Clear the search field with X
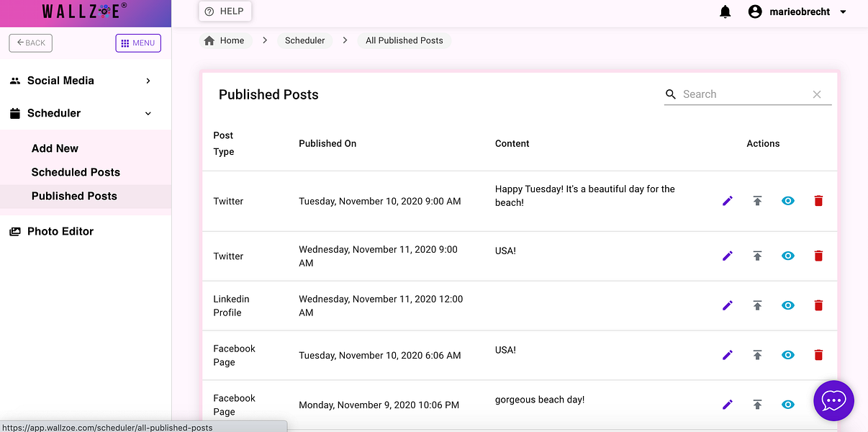This screenshot has height=432, width=868. coord(817,94)
